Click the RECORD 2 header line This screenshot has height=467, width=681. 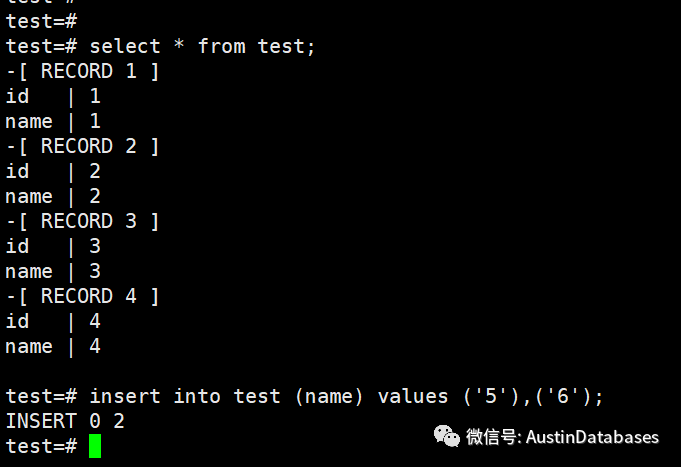point(82,146)
